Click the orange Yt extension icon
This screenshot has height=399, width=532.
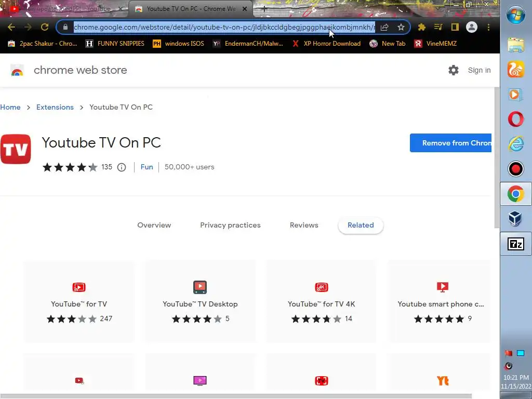[443, 381]
